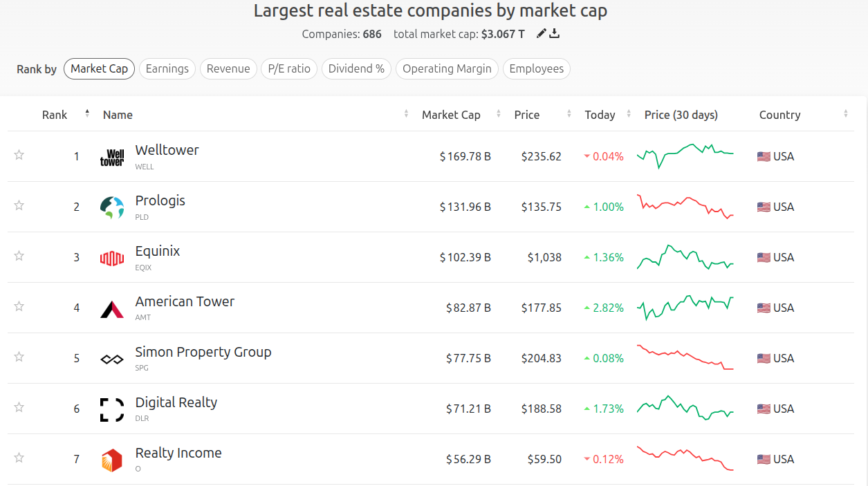Star American Tower as a favorite
Screen dimensions: 868x486
click(x=19, y=306)
